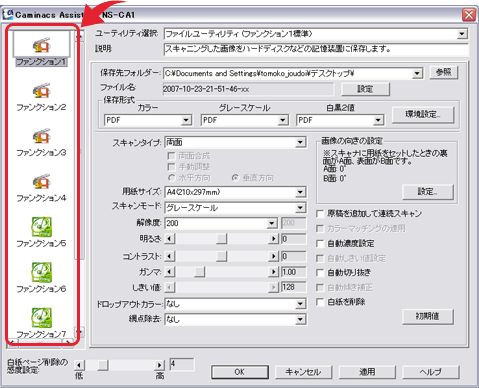Click the function list up scroll arrow

pyautogui.click(x=79, y=35)
